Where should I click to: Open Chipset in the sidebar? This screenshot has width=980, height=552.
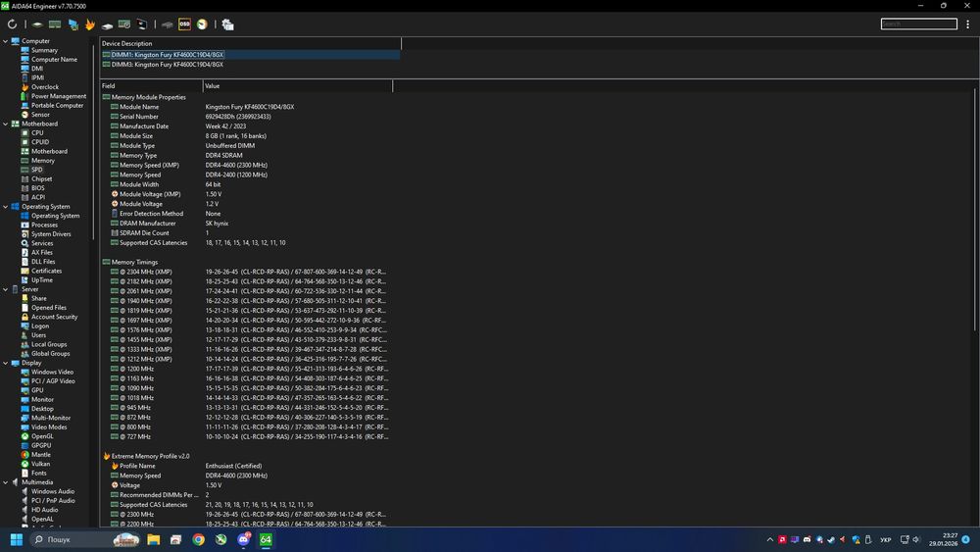(x=41, y=178)
